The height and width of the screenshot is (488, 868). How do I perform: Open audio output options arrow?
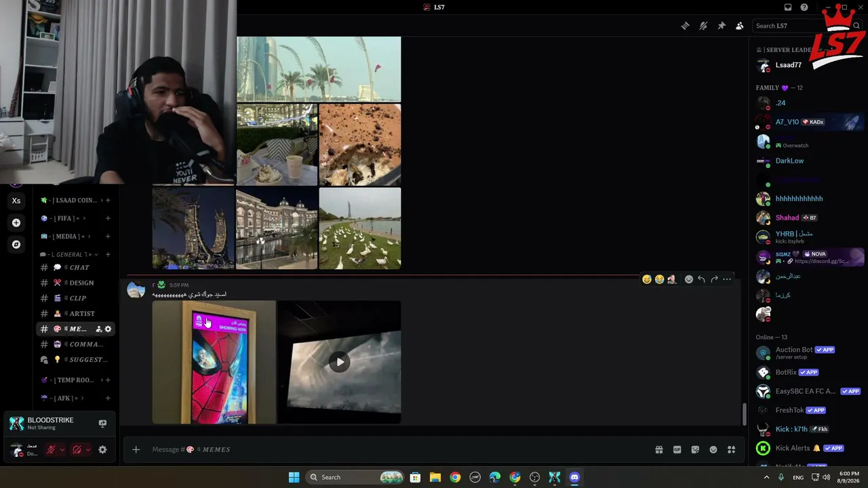(x=87, y=449)
